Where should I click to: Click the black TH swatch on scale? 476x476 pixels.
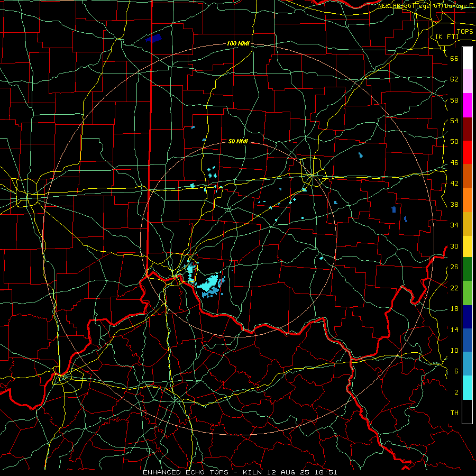[x=467, y=411]
